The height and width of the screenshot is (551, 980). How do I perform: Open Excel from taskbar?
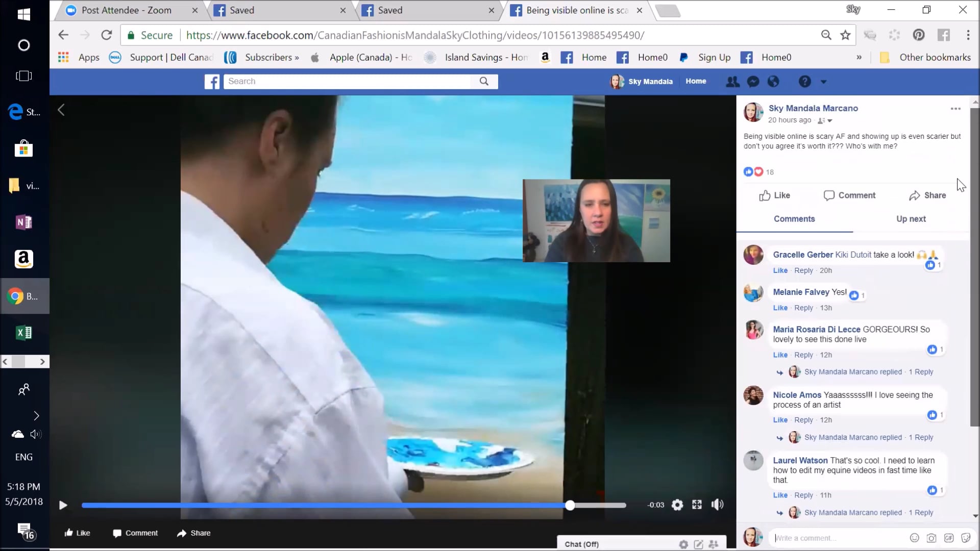click(24, 333)
